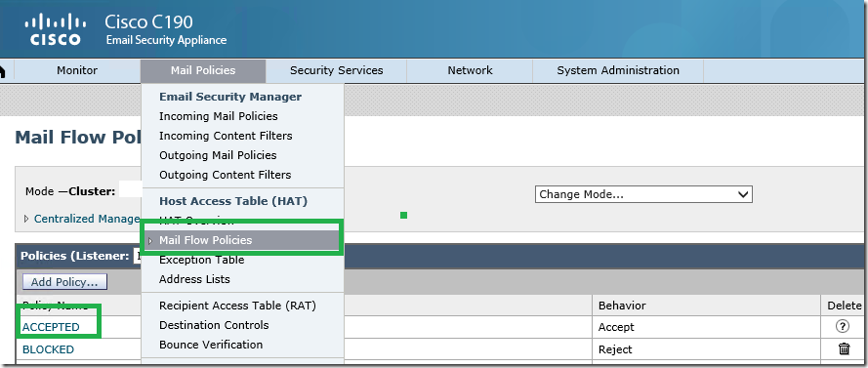Image resolution: width=868 pixels, height=368 pixels.
Task: Click the Delete column header
Action: click(x=845, y=306)
